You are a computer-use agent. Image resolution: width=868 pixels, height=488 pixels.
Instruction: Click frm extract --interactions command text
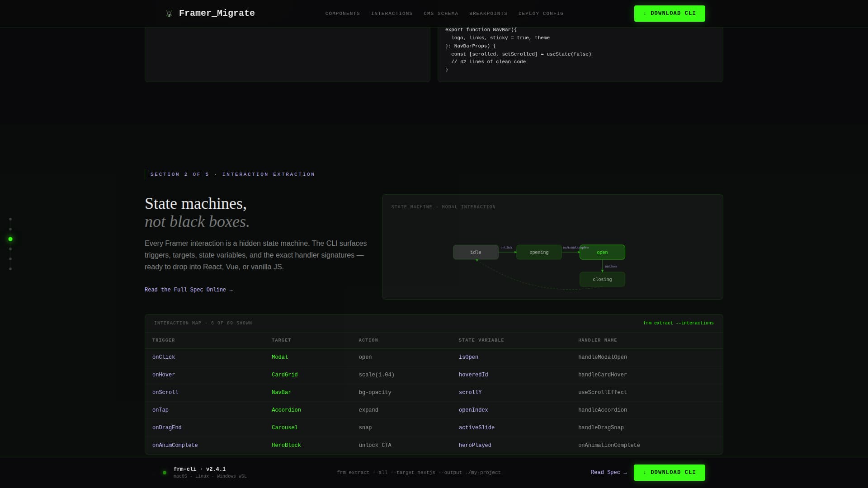tap(678, 323)
